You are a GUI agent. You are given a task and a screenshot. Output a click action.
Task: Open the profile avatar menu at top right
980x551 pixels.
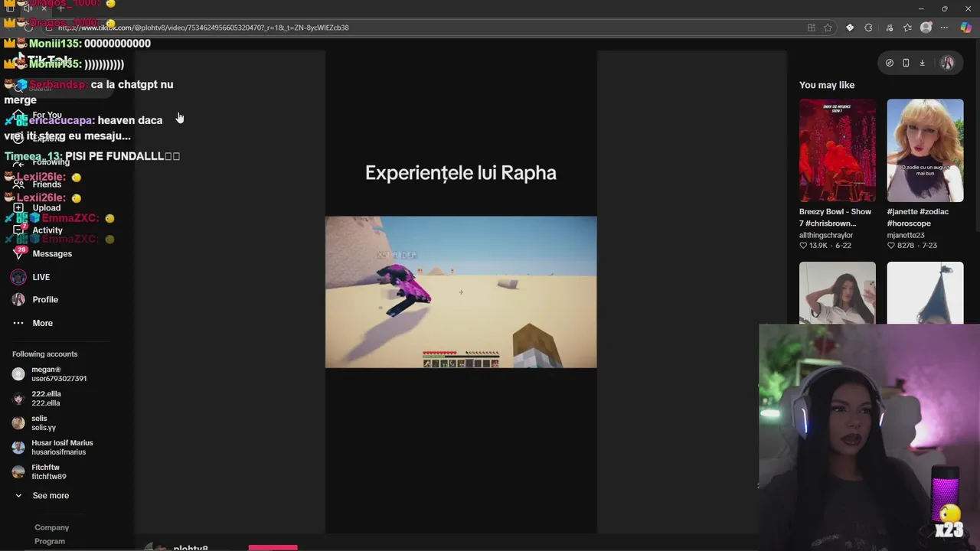point(947,63)
